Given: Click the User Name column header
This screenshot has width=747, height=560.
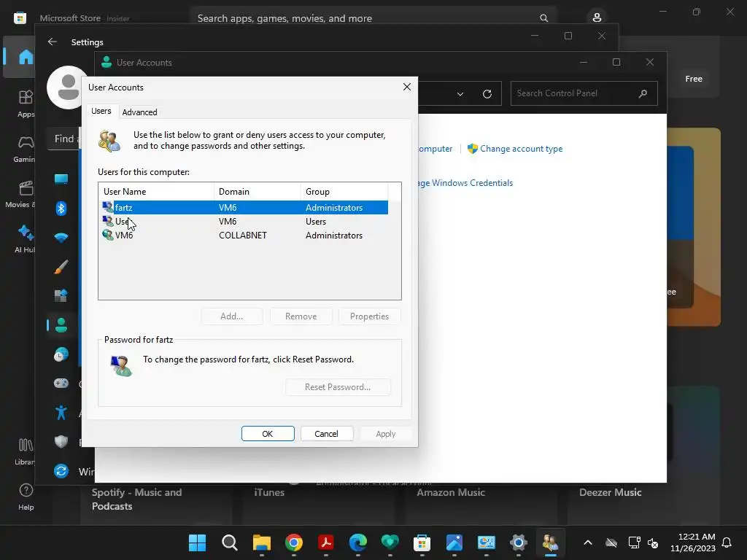Looking at the screenshot, I should [x=156, y=192].
